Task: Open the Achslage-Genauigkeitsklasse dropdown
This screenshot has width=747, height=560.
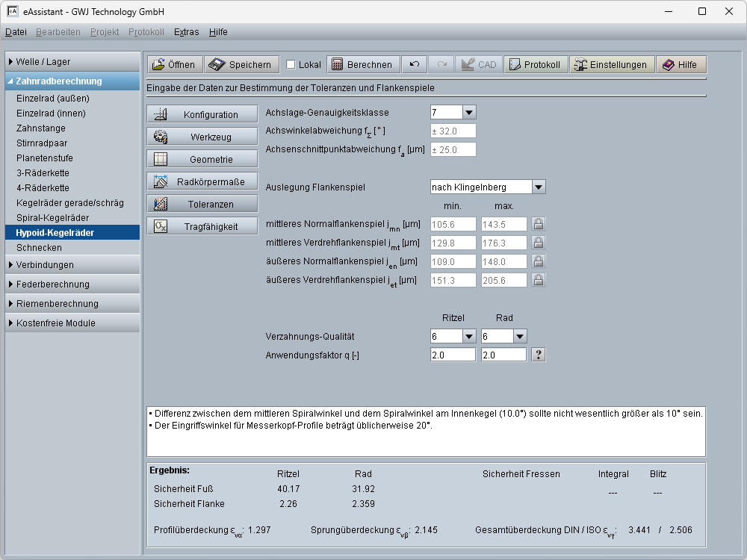Action: [x=468, y=112]
